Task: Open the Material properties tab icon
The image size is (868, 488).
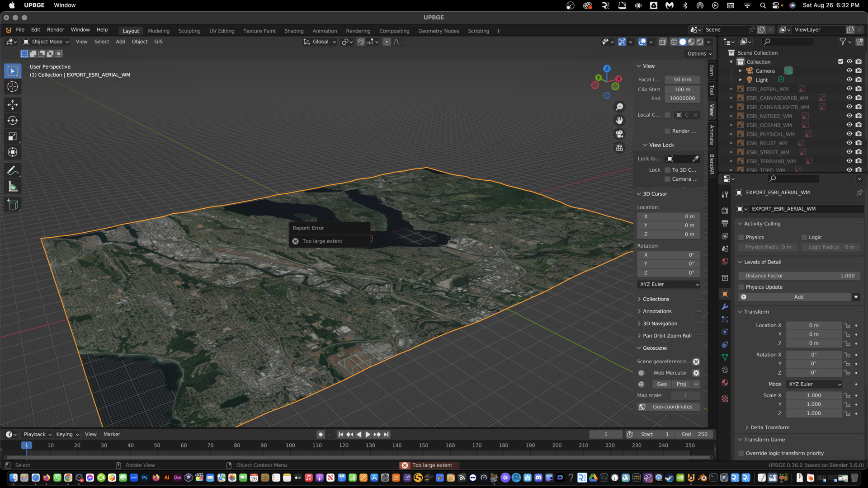Action: click(x=725, y=382)
